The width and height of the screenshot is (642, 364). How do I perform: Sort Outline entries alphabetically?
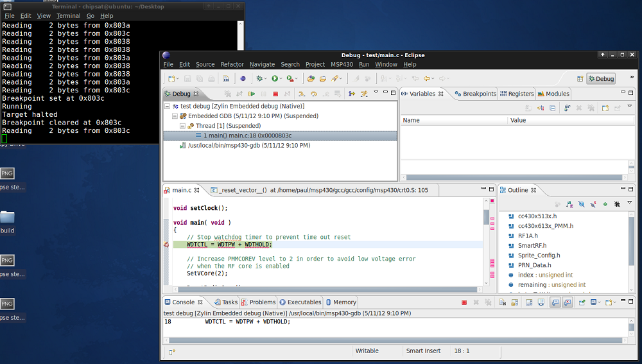click(x=569, y=204)
